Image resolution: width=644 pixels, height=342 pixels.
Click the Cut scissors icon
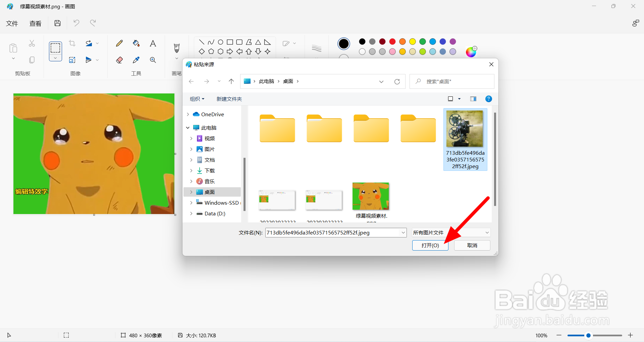[32, 43]
